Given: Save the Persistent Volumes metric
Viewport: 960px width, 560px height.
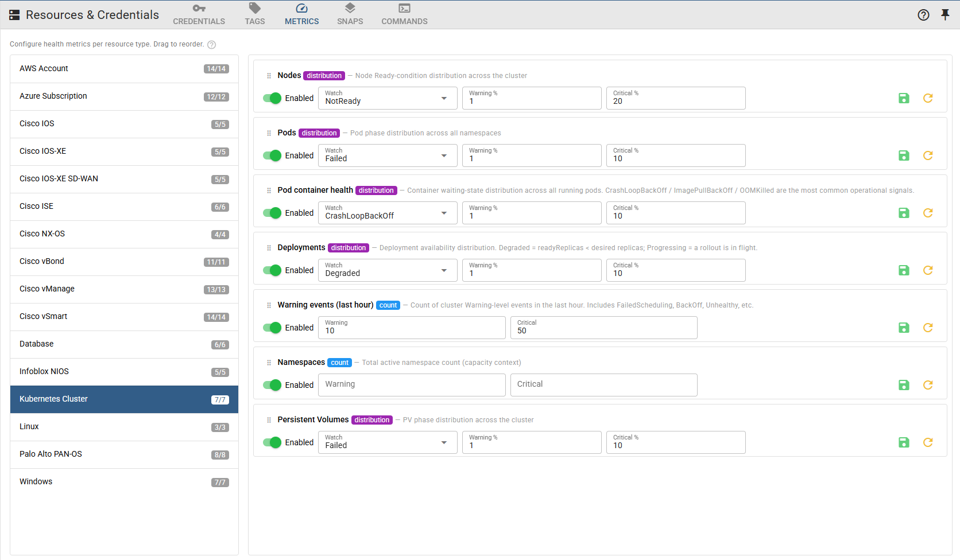Looking at the screenshot, I should tap(904, 442).
